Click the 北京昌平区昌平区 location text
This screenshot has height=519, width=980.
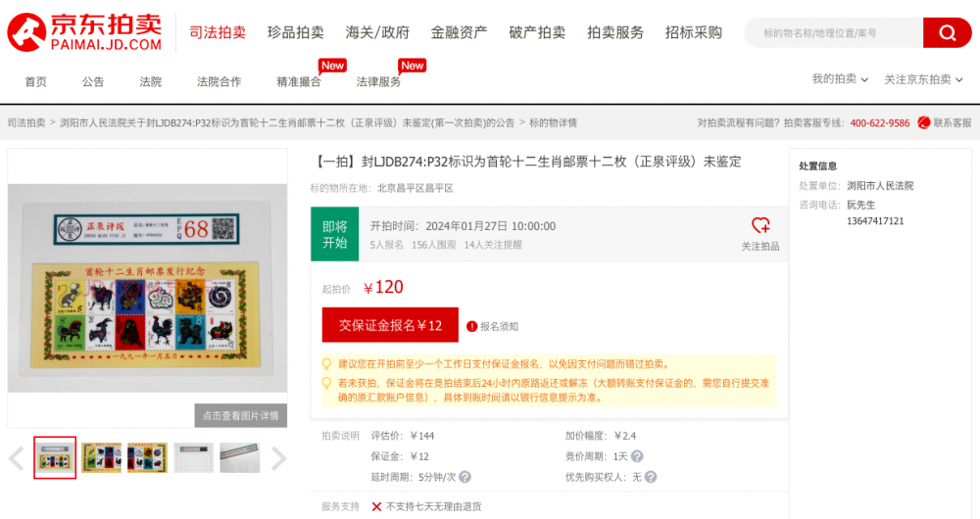[415, 188]
